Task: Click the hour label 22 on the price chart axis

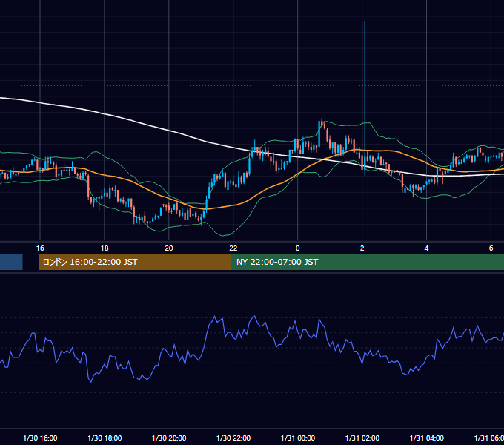Action: click(x=233, y=248)
